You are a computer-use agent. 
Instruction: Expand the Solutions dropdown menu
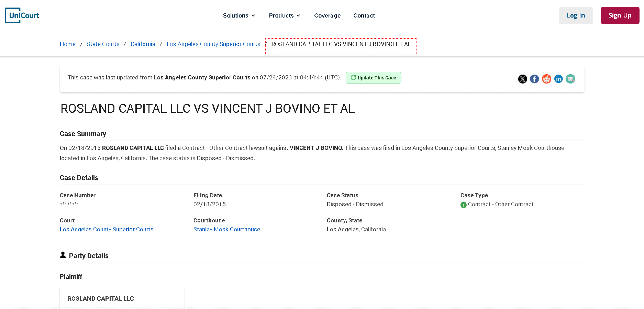[239, 15]
